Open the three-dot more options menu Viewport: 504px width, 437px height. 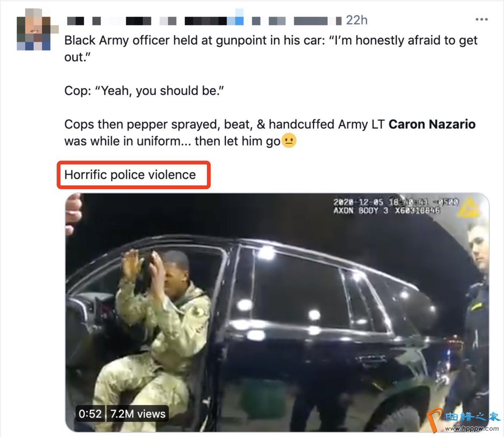(x=481, y=19)
